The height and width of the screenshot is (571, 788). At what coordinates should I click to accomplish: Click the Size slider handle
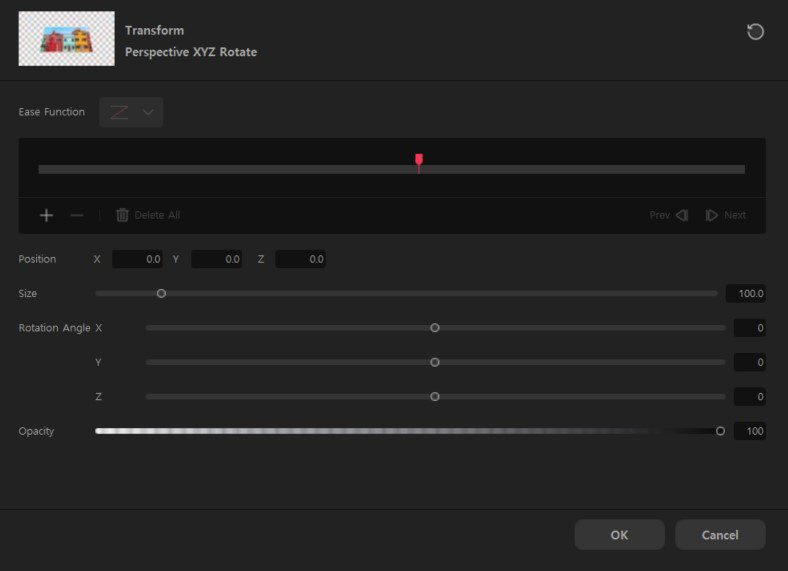point(161,294)
